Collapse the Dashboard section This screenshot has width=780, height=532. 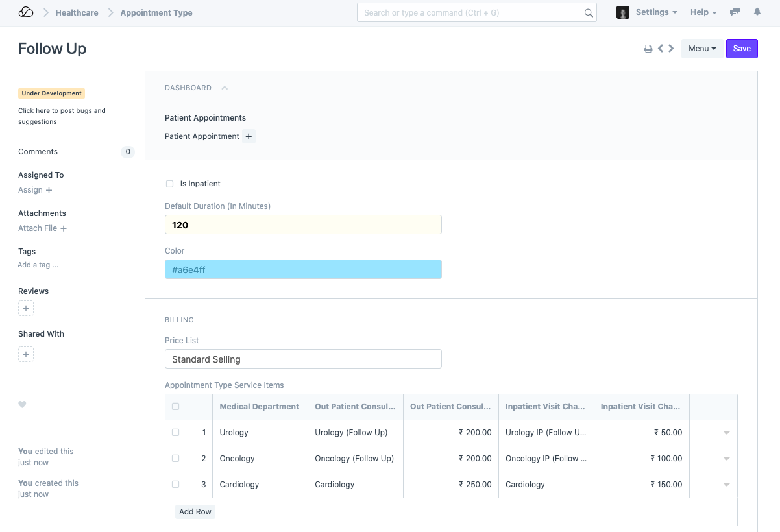click(225, 88)
